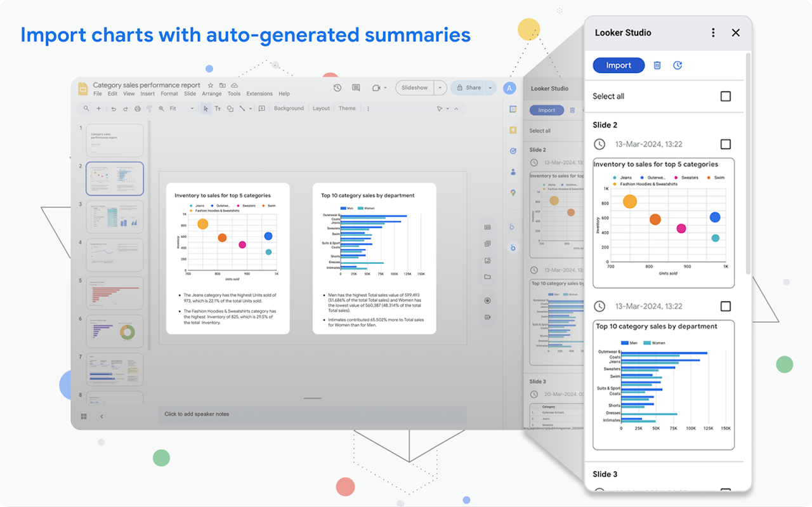
Task: Select slide 6 thumbnail with donut chart
Action: coord(115,331)
